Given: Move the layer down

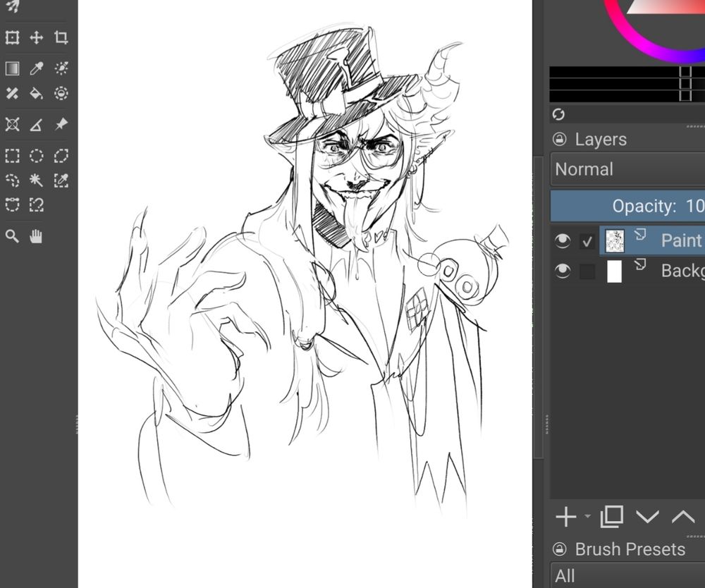Looking at the screenshot, I should [647, 517].
